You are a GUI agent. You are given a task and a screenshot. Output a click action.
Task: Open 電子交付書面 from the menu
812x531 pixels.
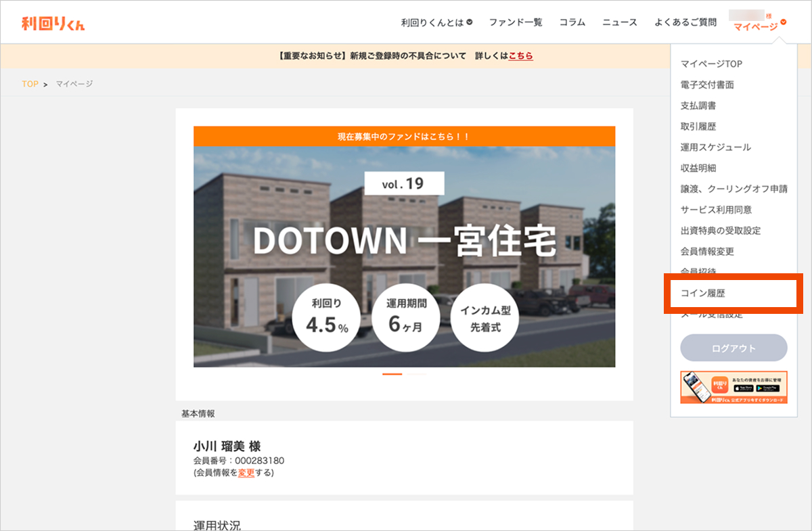click(x=707, y=85)
